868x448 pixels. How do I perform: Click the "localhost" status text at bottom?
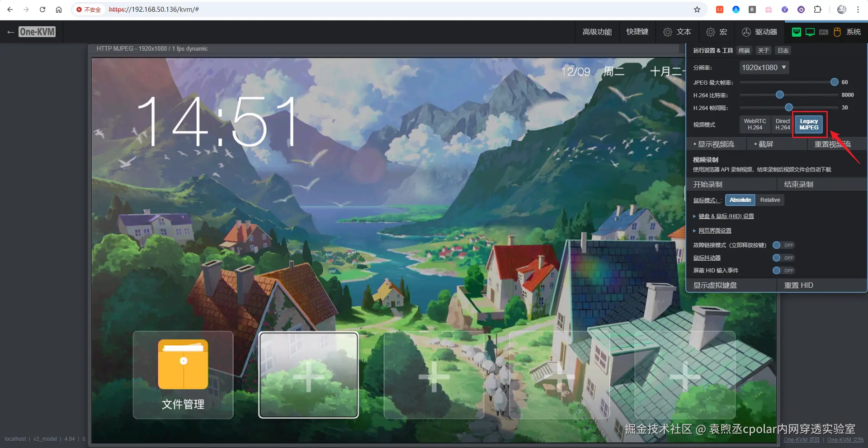pos(15,439)
